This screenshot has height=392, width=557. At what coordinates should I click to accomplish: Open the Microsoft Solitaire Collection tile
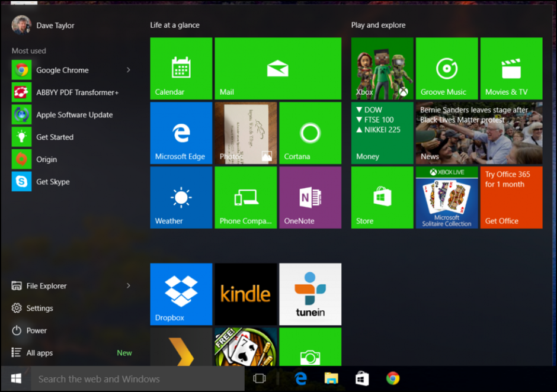click(446, 197)
